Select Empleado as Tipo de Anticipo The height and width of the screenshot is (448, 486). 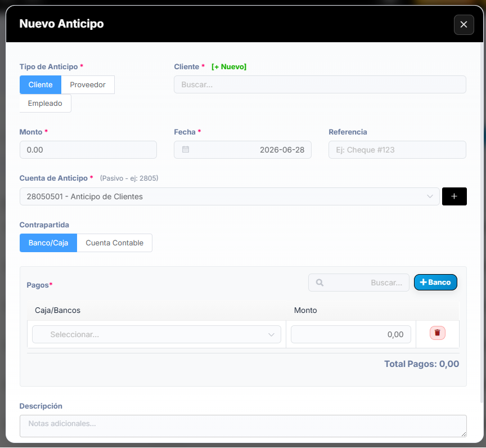point(45,103)
